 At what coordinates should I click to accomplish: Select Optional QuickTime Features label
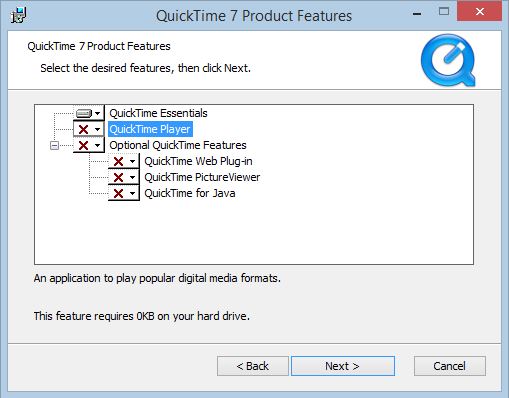pos(178,145)
